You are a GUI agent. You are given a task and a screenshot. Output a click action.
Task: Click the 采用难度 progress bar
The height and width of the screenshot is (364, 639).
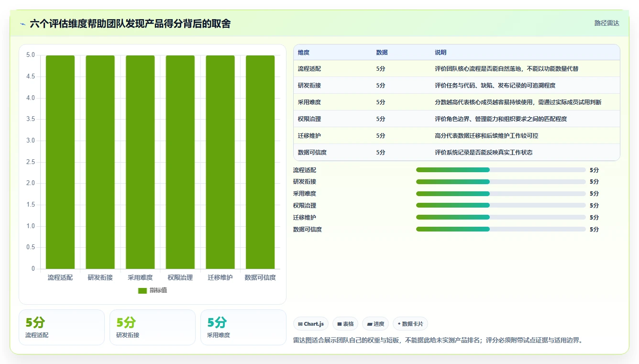(501, 194)
